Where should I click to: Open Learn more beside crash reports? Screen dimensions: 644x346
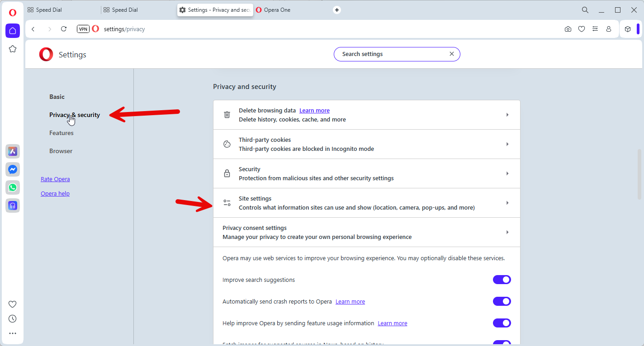coord(350,301)
